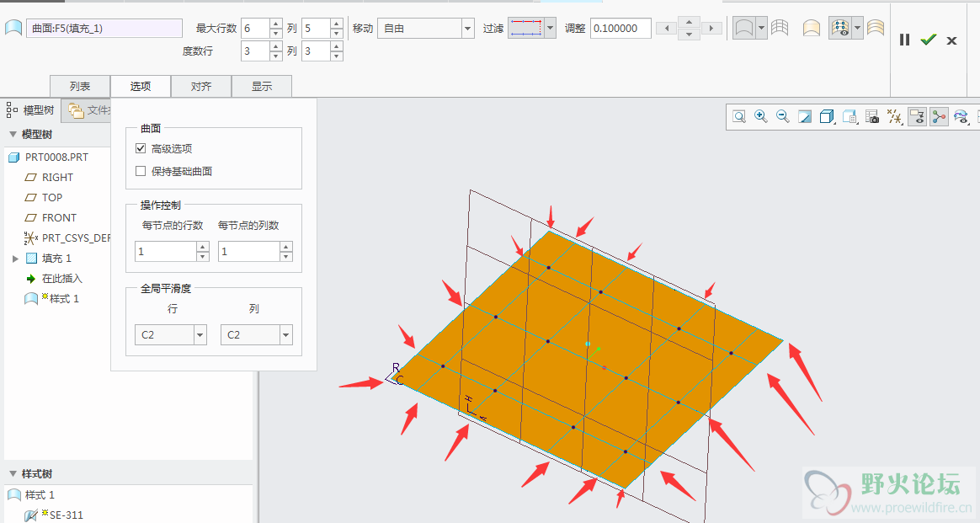Viewport: 980px width, 523px height.
Task: Click the Zoom In magnifier
Action: point(760,117)
